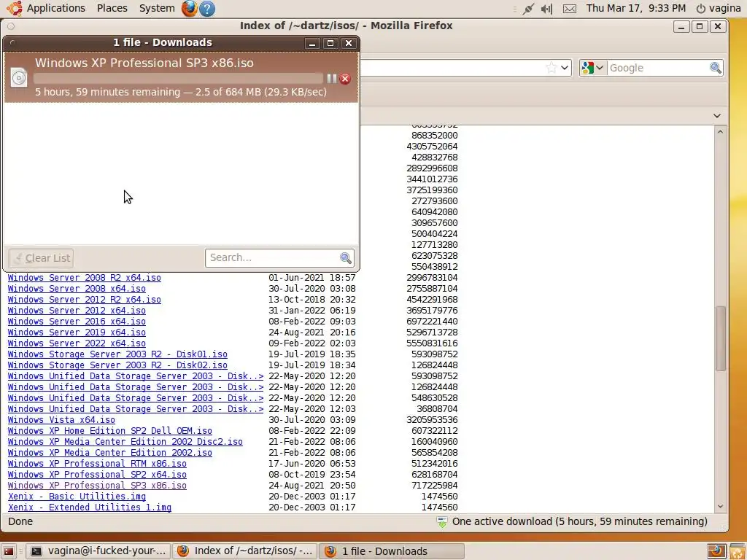This screenshot has height=560, width=747.
Task: Open Windows Server 2022 x64.iso link
Action: (x=77, y=343)
